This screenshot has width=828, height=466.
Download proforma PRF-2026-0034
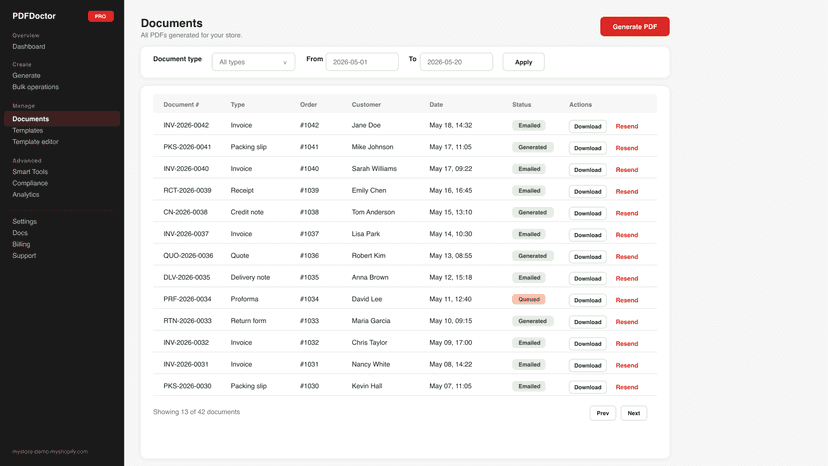pos(588,300)
